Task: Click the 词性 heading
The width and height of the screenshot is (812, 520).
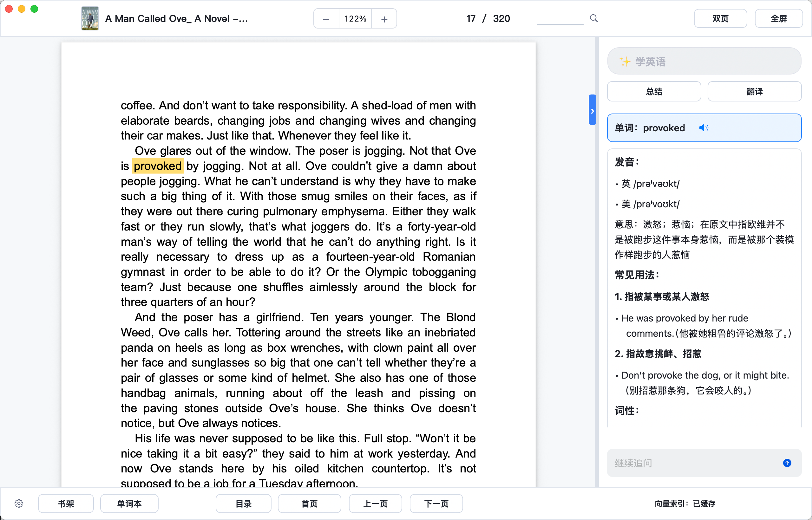Action: coord(626,410)
